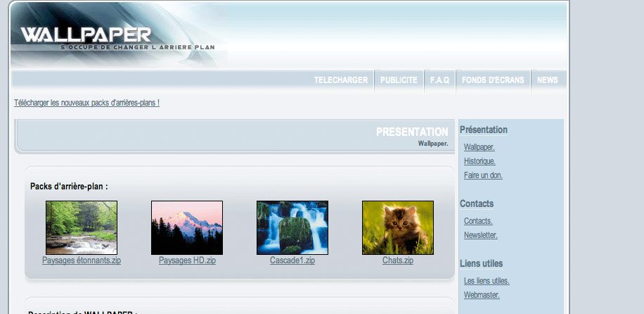Select FONDS D'ECRANS in navigation bar
This screenshot has width=644, height=314.
tap(493, 80)
